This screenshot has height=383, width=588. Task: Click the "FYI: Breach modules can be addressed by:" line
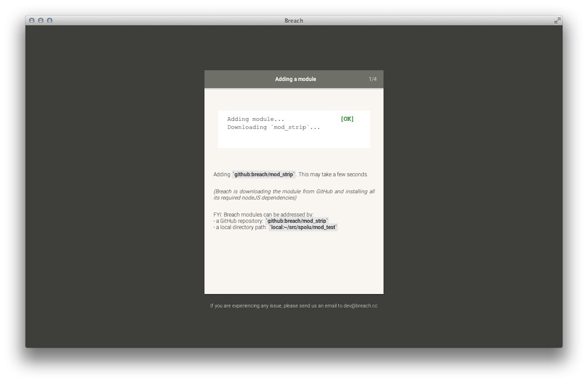(x=263, y=214)
